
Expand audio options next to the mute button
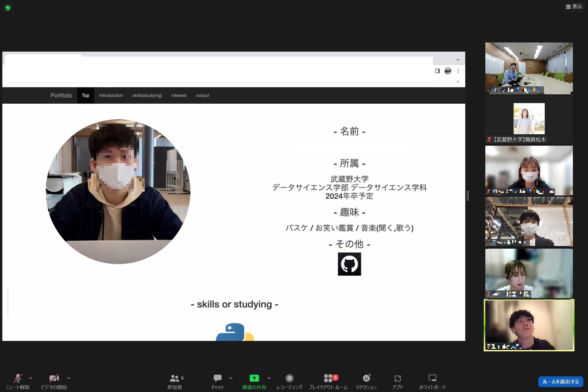click(30, 378)
